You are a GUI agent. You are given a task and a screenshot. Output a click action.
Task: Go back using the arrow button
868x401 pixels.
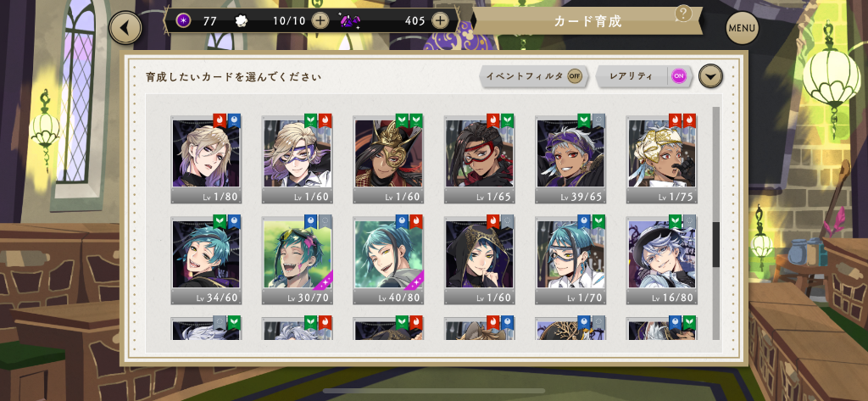coord(125,28)
